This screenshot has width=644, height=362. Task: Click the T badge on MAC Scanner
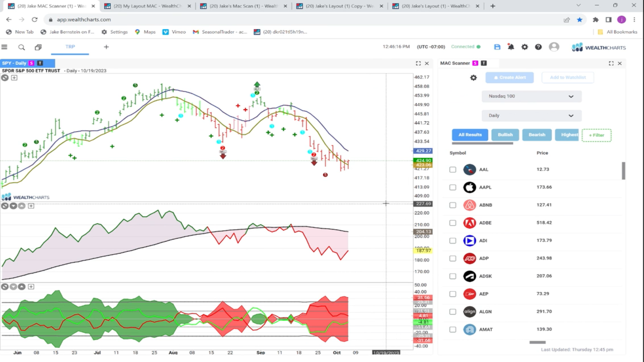(484, 63)
